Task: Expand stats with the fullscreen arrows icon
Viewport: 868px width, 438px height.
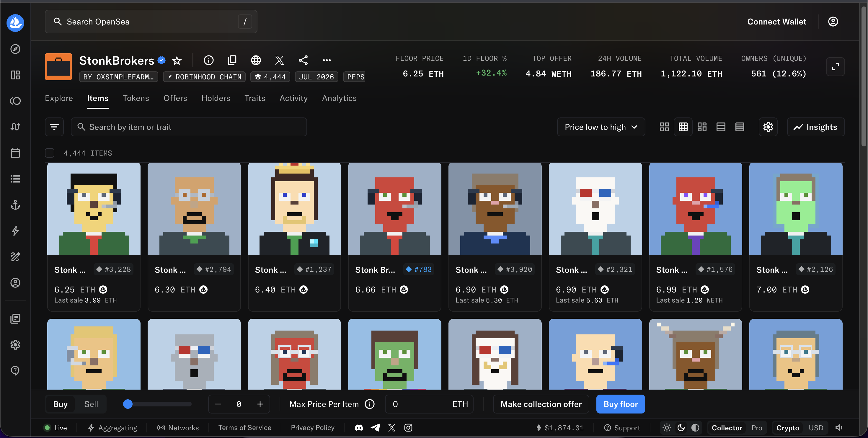Action: click(x=835, y=67)
